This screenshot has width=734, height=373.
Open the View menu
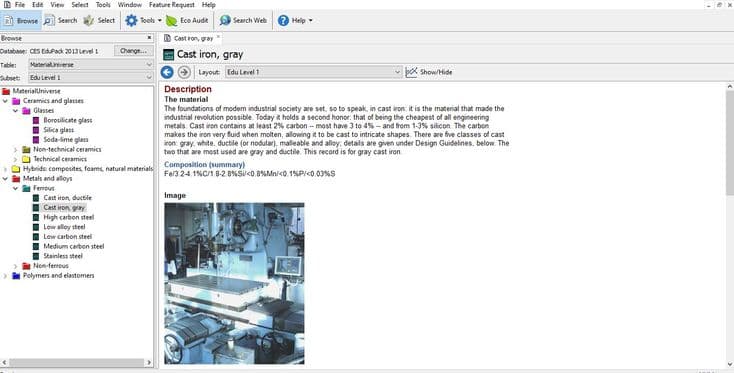[x=57, y=5]
